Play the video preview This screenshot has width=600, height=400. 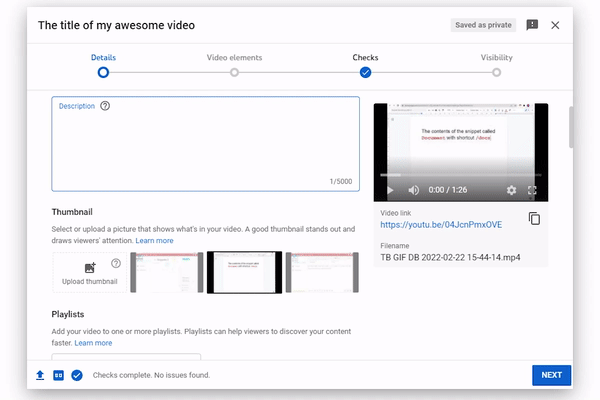(x=390, y=189)
